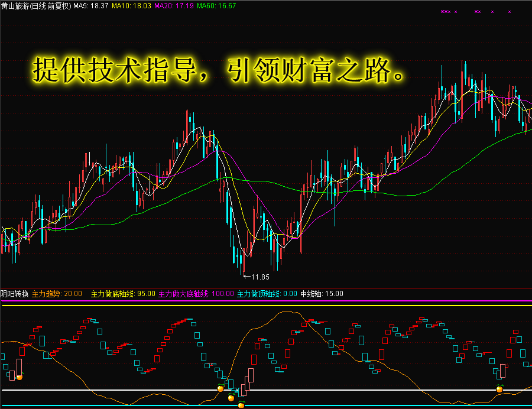The height and width of the screenshot is (409, 532).
Task: Click the rightmost magenta x marker above the chart
Action: [x=510, y=12]
